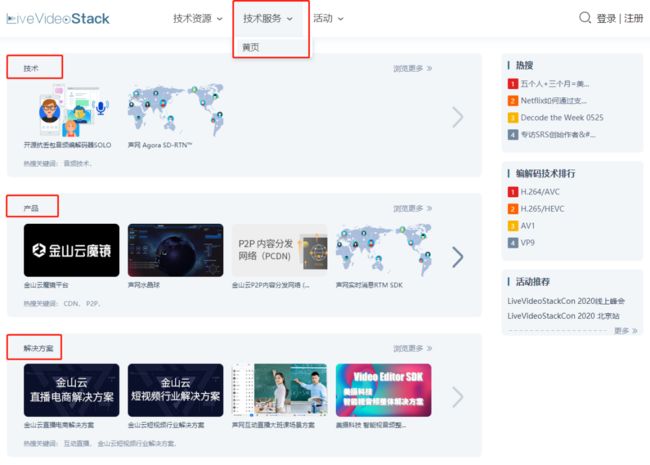This screenshot has height=465, width=650.
Task: Click next arrow in 产品 carousel
Action: [458, 257]
